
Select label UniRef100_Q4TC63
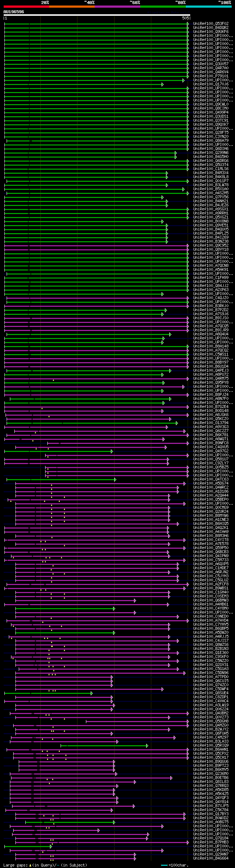coord(211,479)
